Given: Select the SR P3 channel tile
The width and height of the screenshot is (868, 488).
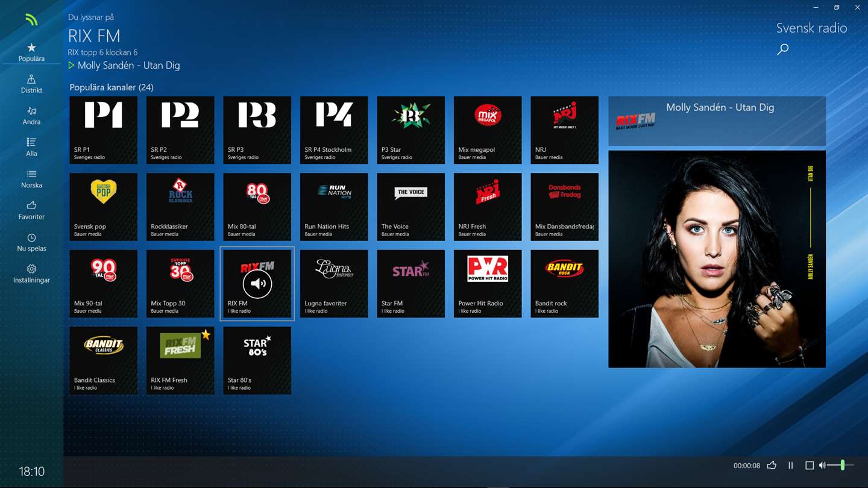Looking at the screenshot, I should (x=257, y=130).
